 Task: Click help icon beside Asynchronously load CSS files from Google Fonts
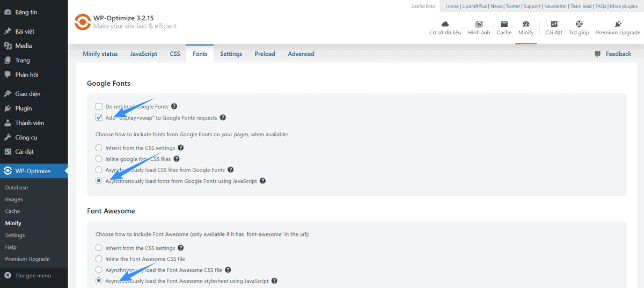coord(230,170)
